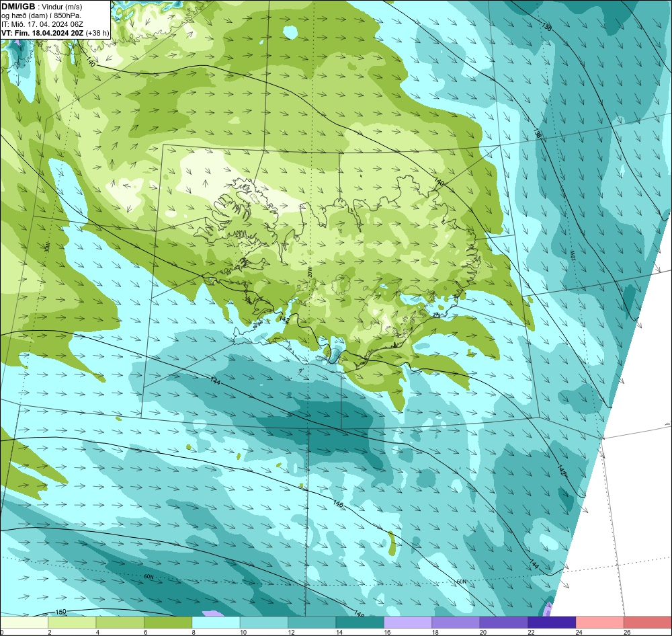Select the 6–8 m/s dark green legend swatch
Image resolution: width=672 pixels, height=636 pixels.
click(168, 623)
